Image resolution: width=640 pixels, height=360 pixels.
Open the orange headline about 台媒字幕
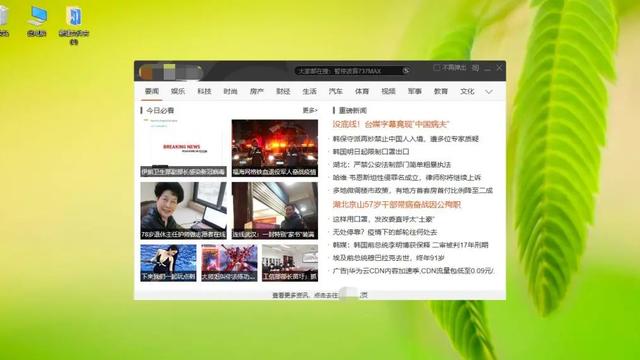click(391, 124)
